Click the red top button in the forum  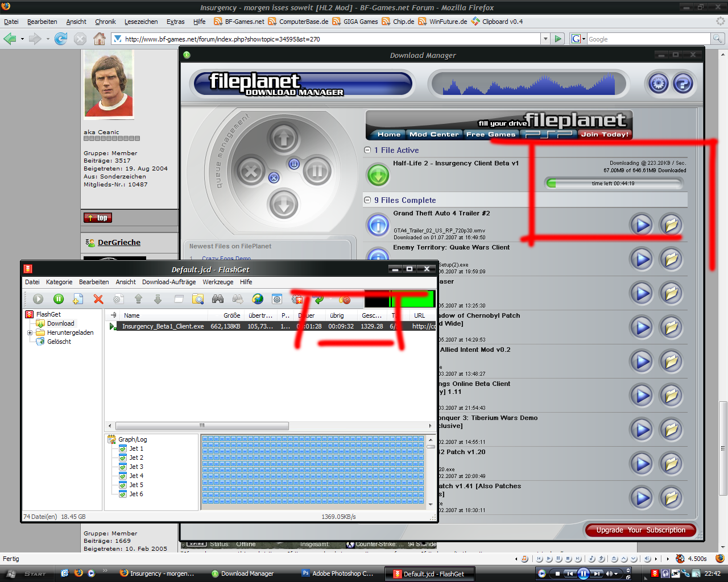(98, 218)
